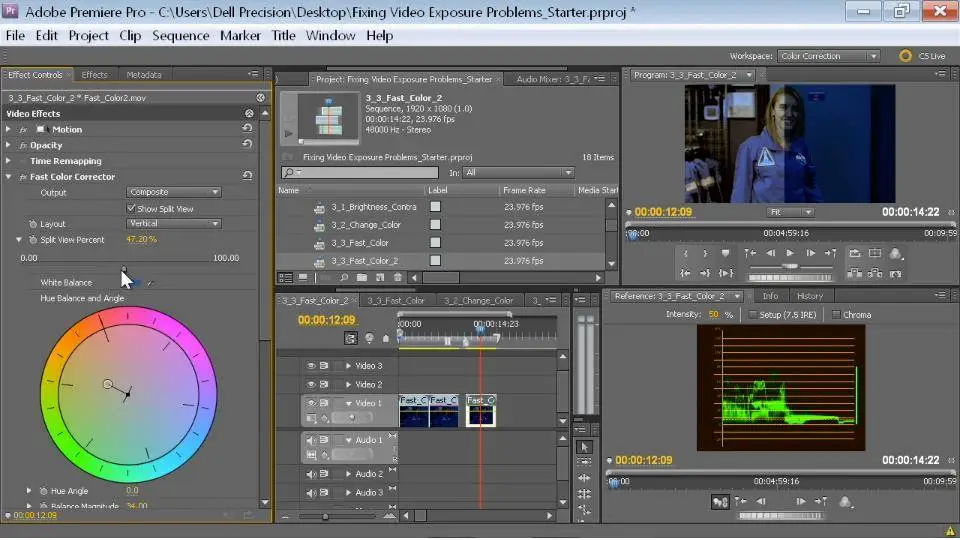Expand Time Remapping properties
Screen dimensions: 960x540
pyautogui.click(x=8, y=160)
